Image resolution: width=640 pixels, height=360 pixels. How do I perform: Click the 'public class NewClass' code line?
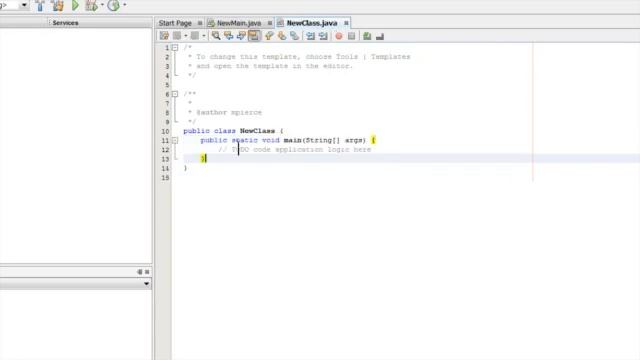pyautogui.click(x=233, y=131)
